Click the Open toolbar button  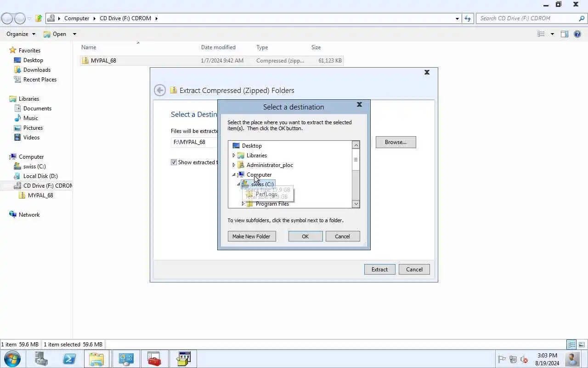point(55,34)
